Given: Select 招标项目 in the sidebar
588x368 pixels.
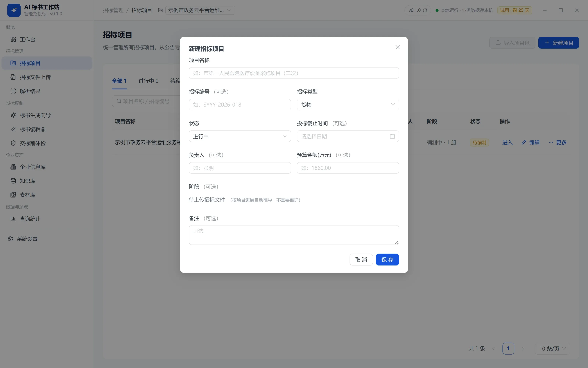Looking at the screenshot, I should 47,63.
